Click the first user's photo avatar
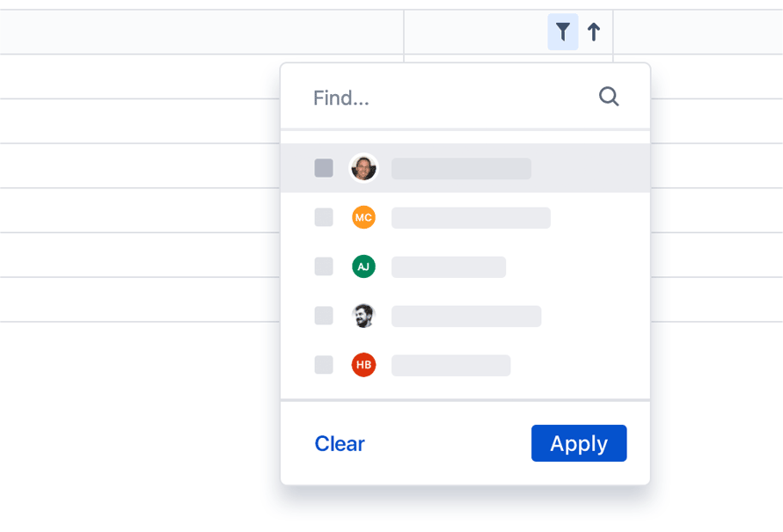This screenshot has width=783, height=532. click(x=363, y=168)
